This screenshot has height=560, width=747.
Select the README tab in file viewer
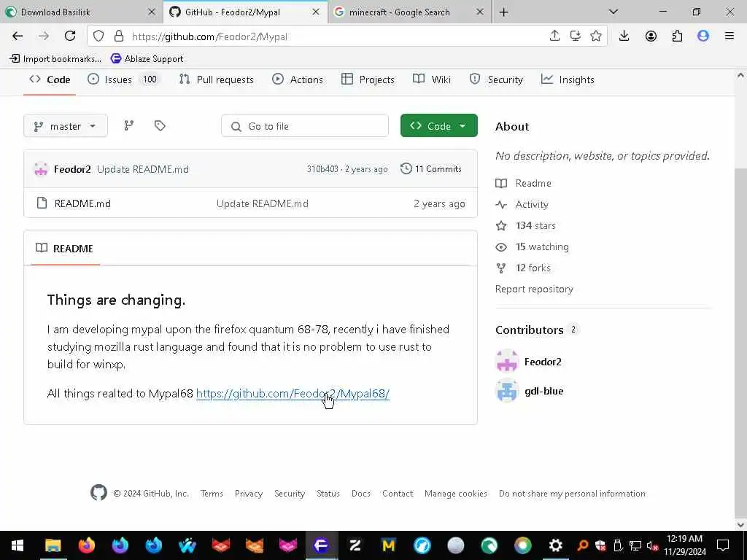[65, 248]
